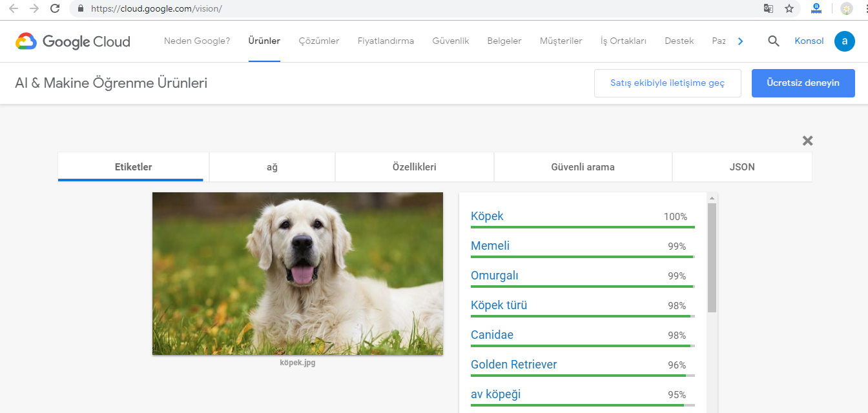
Task: Click the browser forward arrow
Action: [34, 8]
